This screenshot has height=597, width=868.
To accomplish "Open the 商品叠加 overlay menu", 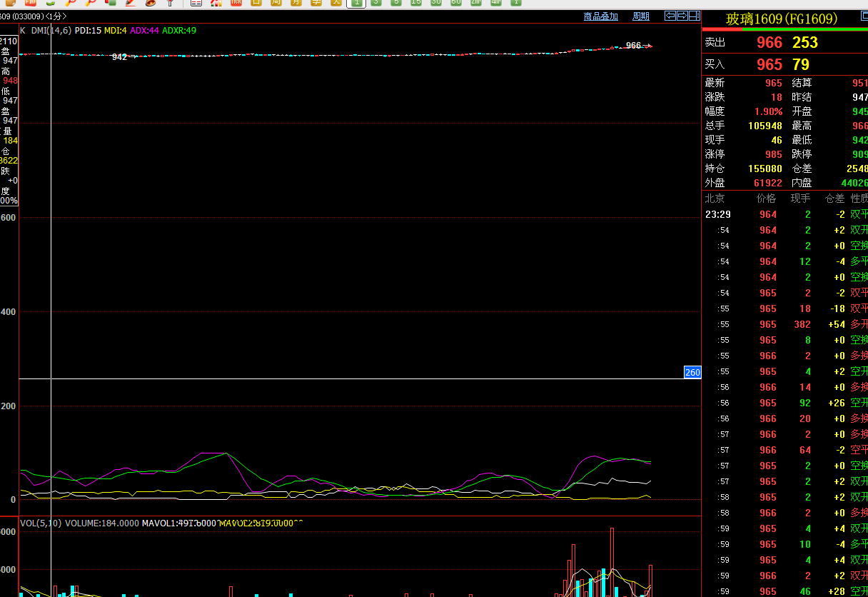I will [x=600, y=16].
